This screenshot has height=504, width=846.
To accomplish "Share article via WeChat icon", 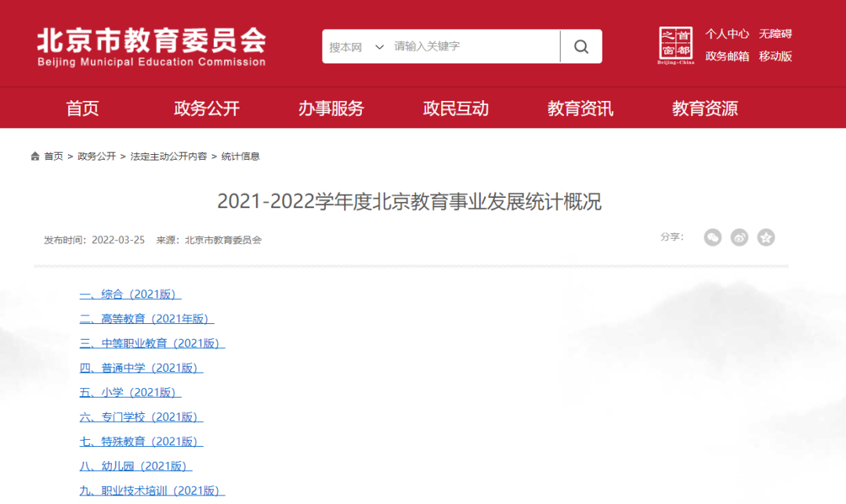I will click(712, 237).
